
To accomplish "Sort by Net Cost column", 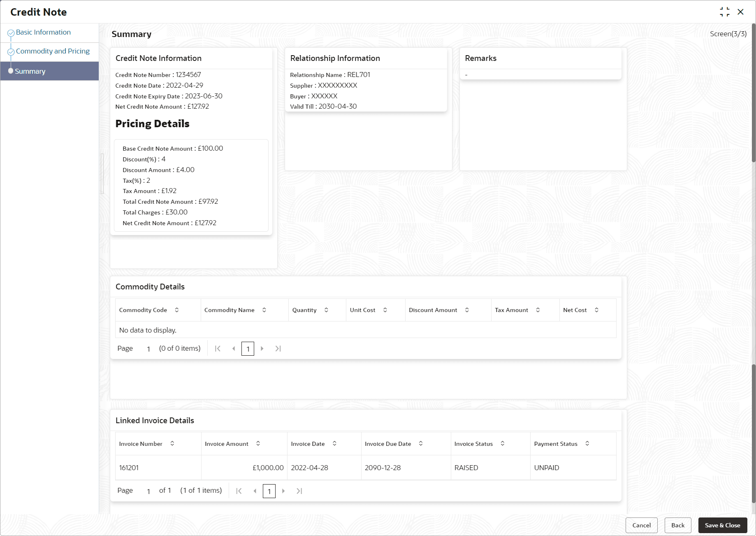I will pos(597,310).
